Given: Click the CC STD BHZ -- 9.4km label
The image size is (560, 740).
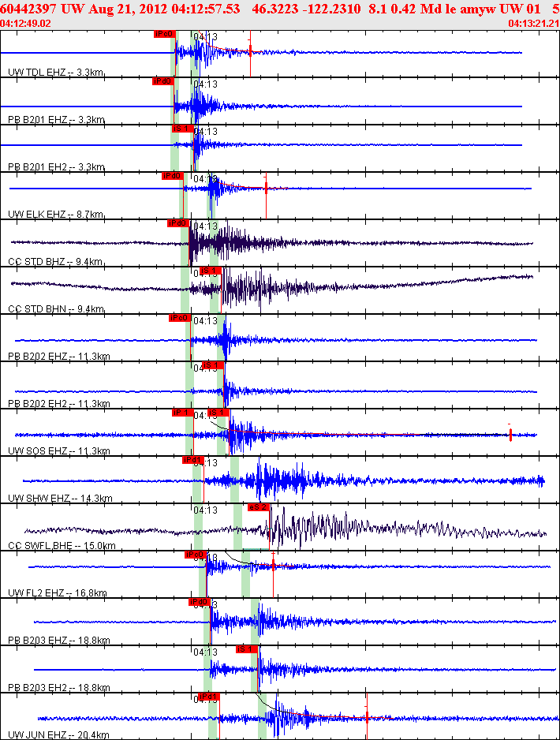Looking at the screenshot, I should (x=55, y=261).
